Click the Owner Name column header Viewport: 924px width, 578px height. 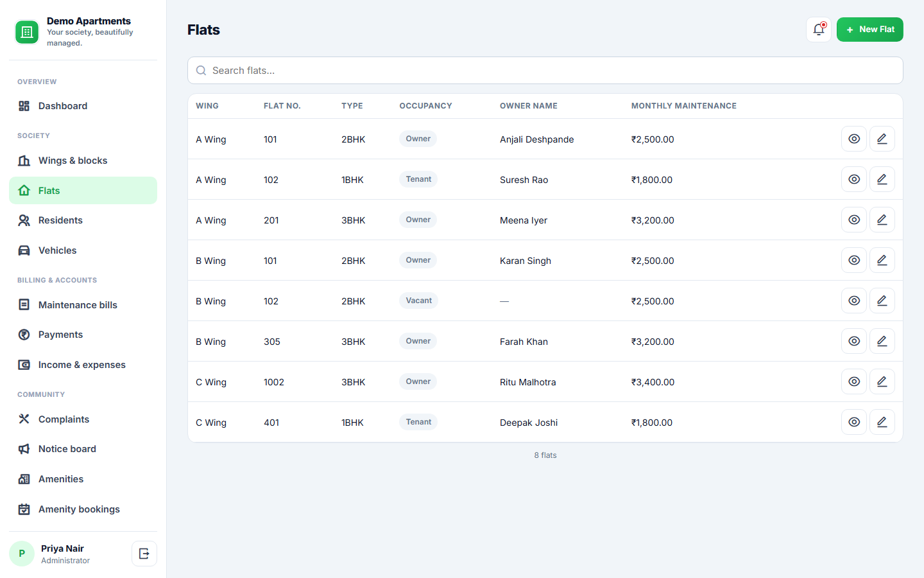[529, 106]
